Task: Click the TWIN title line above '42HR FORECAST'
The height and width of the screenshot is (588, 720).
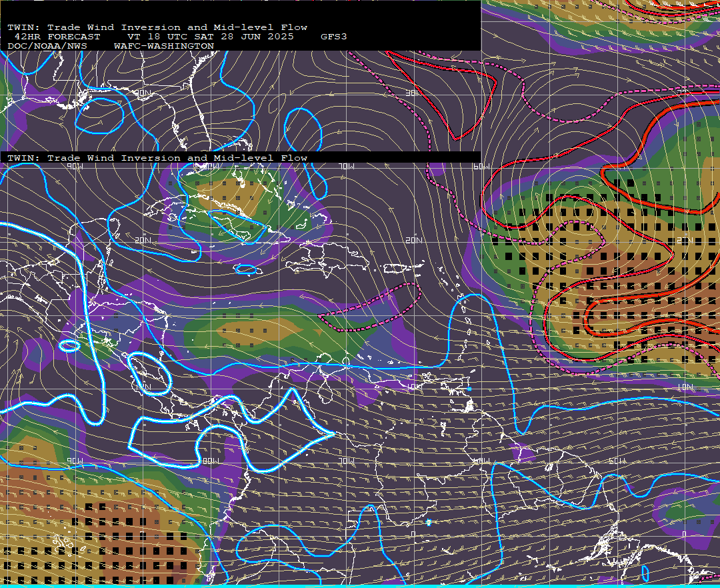Action: click(x=157, y=27)
